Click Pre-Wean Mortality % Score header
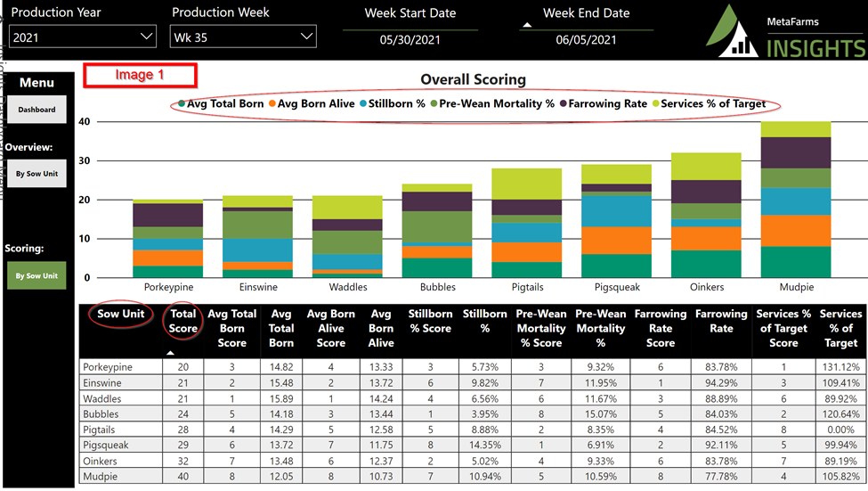 [541, 328]
